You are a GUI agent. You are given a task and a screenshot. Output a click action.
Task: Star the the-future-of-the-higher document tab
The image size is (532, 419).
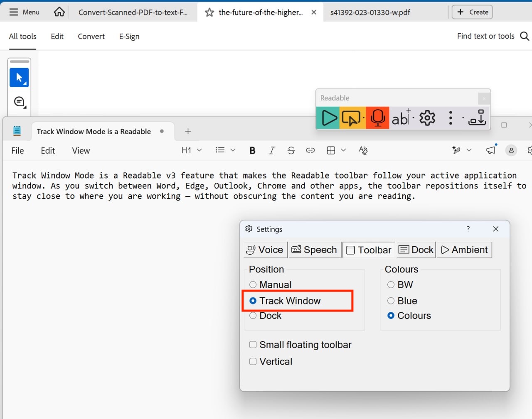point(209,12)
